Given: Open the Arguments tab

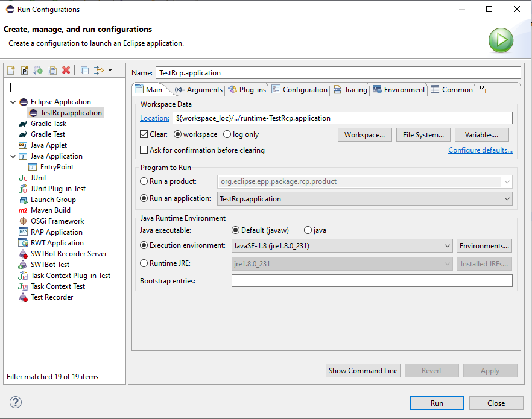Looking at the screenshot, I should (x=199, y=90).
